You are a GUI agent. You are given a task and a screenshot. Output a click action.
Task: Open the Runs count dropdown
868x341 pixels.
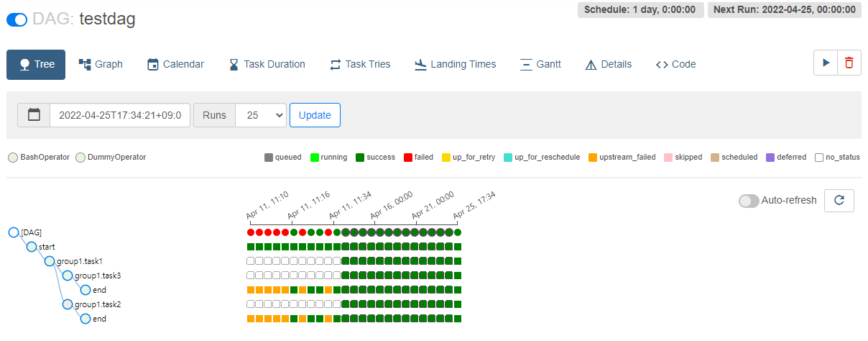pos(261,115)
